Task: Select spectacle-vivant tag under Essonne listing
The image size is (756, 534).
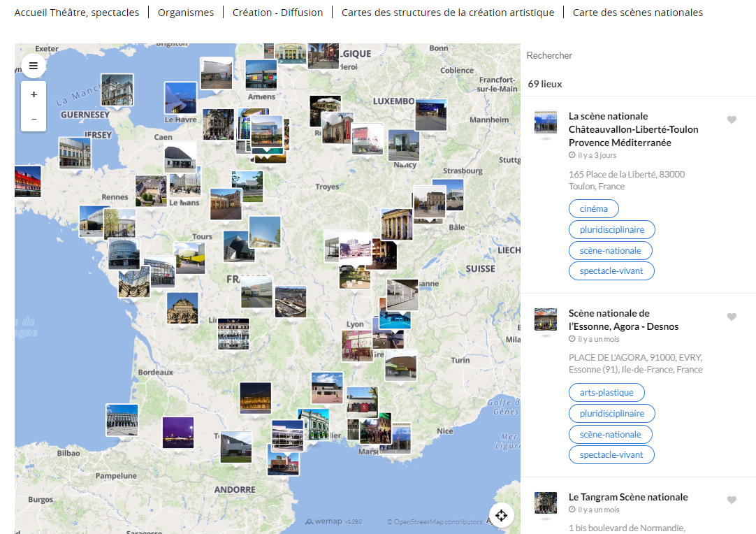Action: click(x=611, y=455)
